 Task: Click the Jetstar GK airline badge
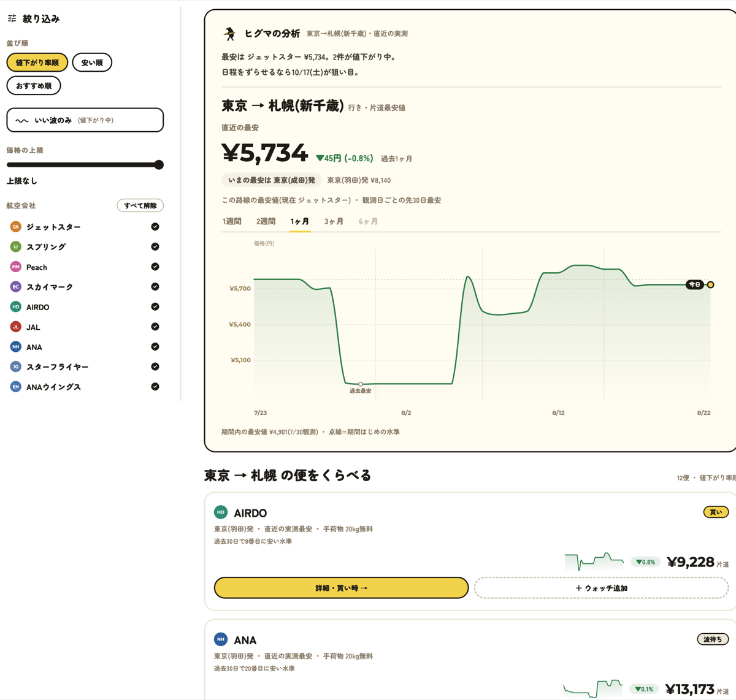tap(16, 227)
